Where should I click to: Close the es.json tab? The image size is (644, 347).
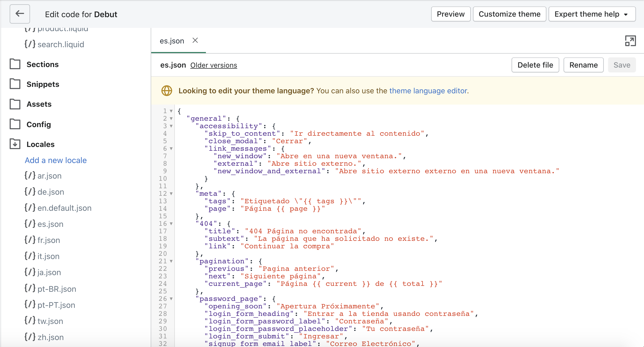195,40
